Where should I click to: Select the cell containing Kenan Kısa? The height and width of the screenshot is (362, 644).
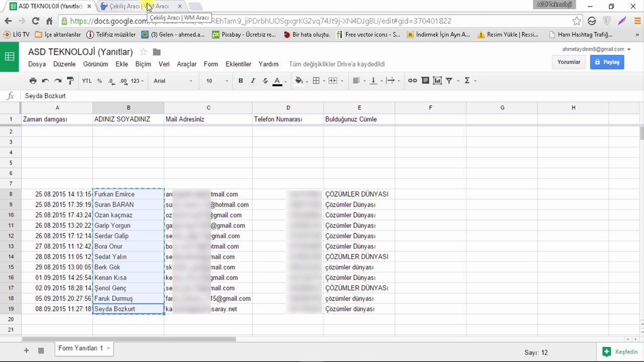click(128, 278)
